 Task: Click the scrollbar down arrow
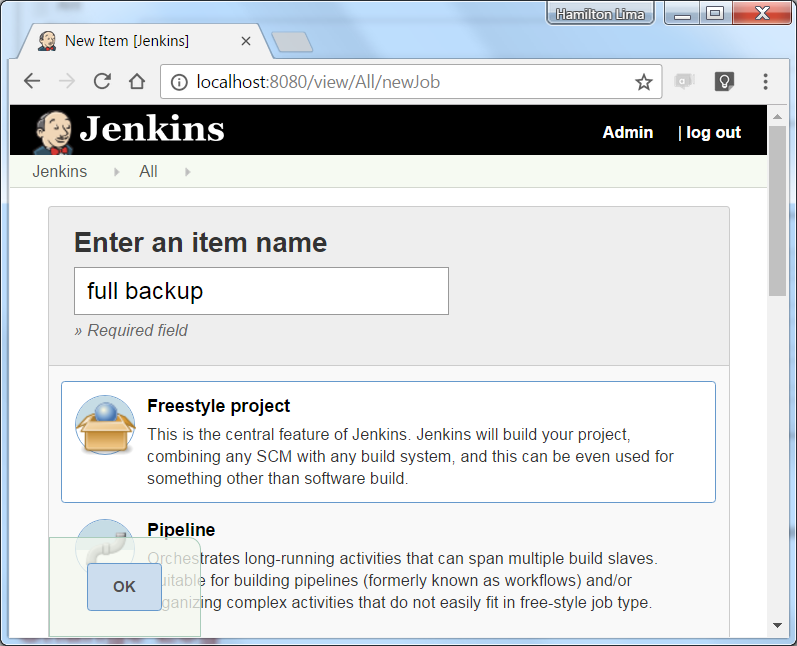tap(777, 625)
